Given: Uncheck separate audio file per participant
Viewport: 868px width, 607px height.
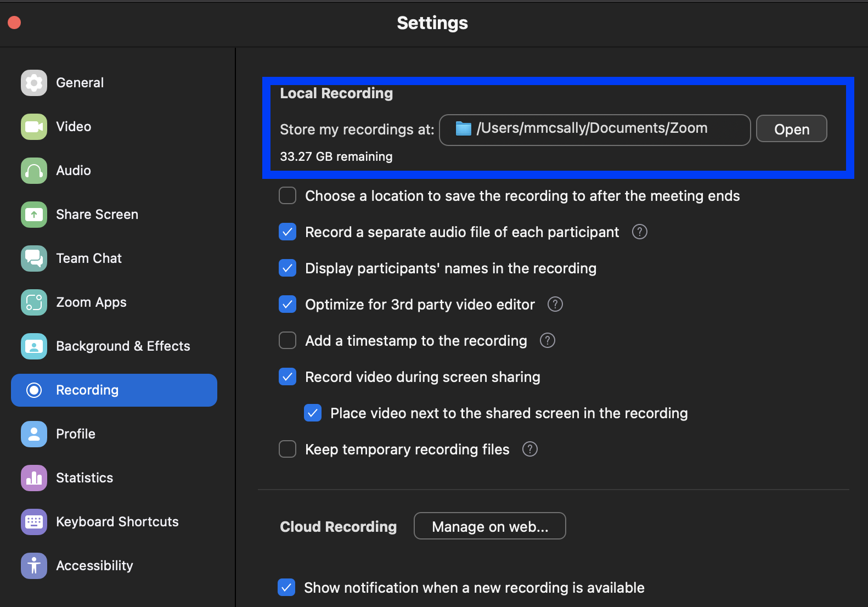Looking at the screenshot, I should click(x=288, y=232).
